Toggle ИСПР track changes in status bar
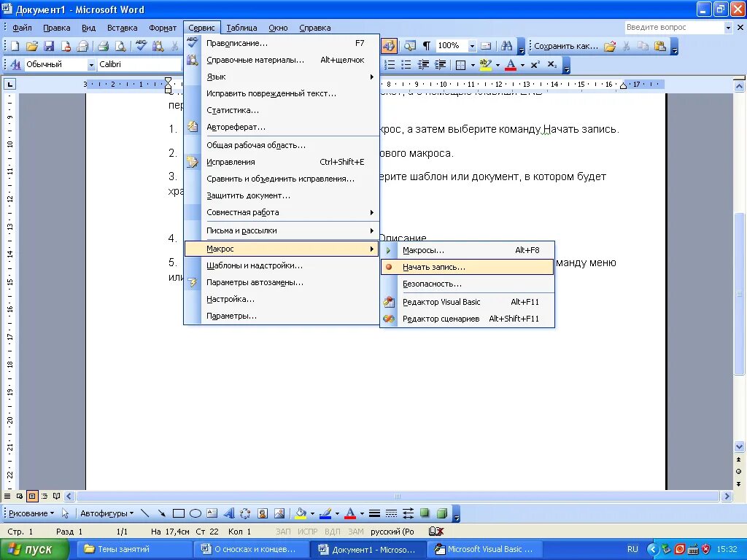 [307, 532]
